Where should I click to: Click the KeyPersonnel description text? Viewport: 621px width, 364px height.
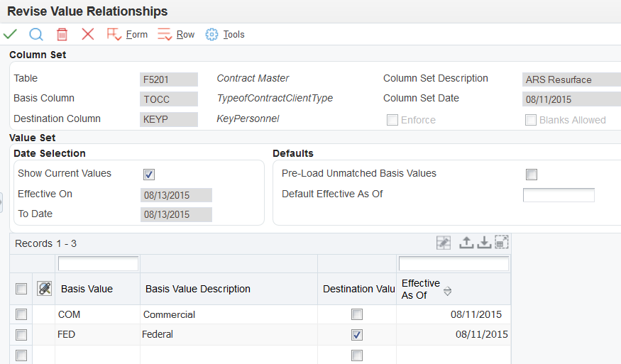(248, 118)
